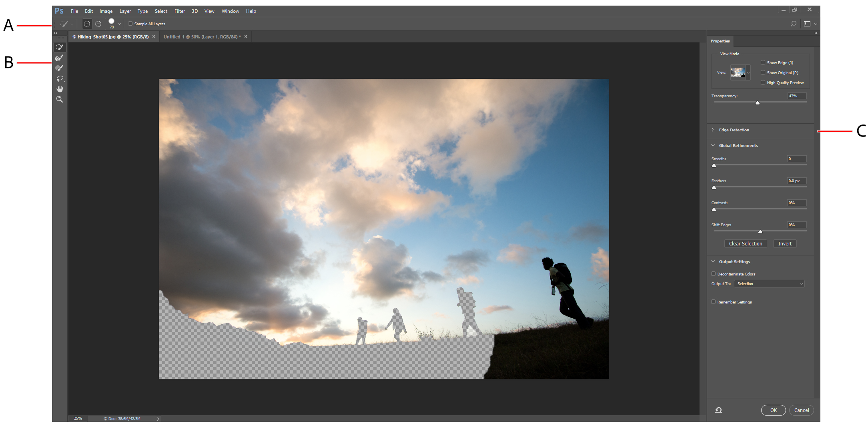Select the Zoom tool
Image resolution: width=868 pixels, height=430 pixels.
click(60, 99)
